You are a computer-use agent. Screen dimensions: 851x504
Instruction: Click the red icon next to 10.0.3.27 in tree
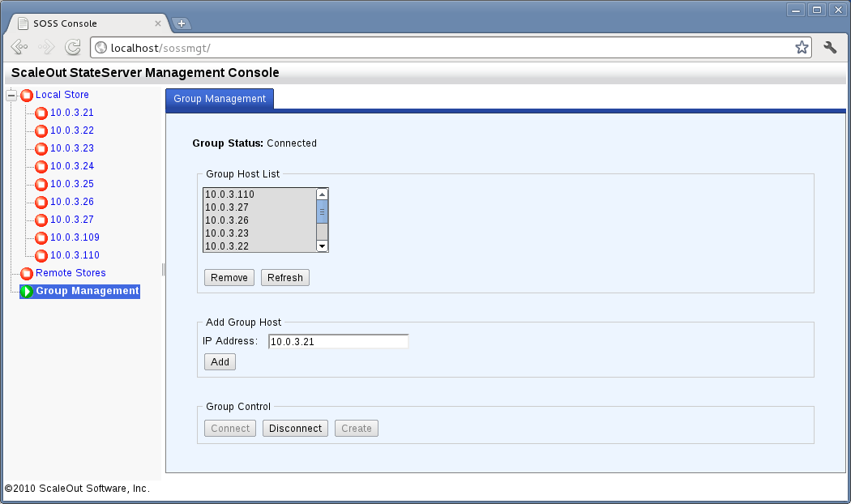(x=41, y=220)
